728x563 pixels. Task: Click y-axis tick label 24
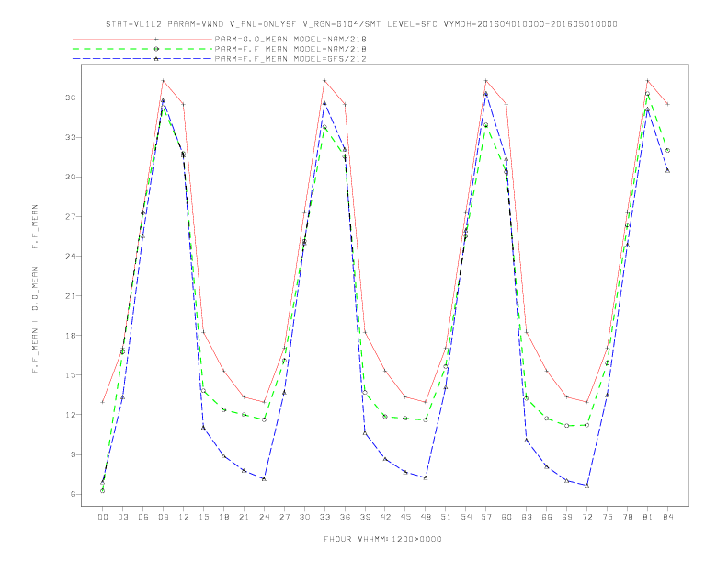click(x=71, y=256)
